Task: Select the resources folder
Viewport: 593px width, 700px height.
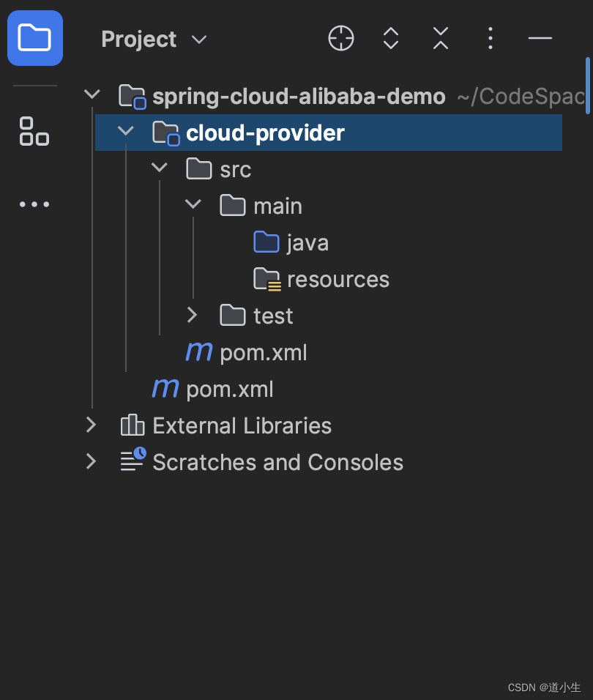Action: pyautogui.click(x=337, y=279)
